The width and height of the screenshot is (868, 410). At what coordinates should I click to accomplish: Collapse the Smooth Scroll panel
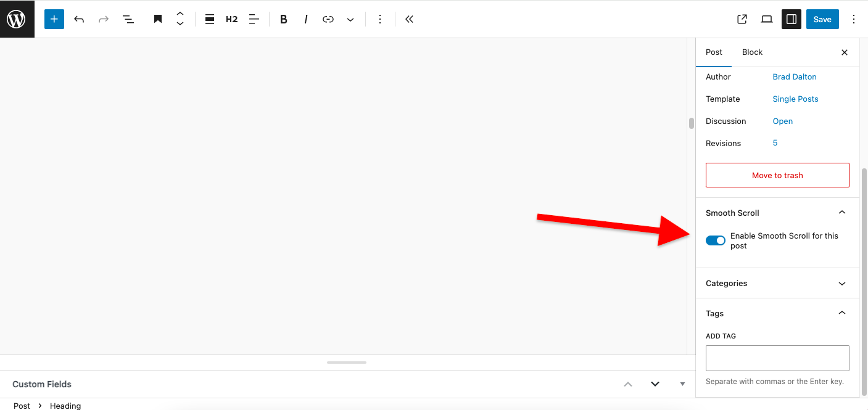(x=842, y=213)
